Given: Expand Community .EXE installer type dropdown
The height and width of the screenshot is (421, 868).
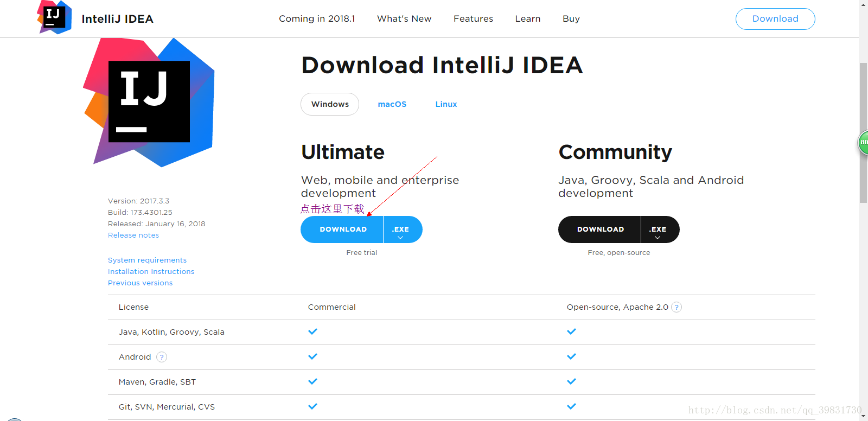Looking at the screenshot, I should [x=660, y=229].
